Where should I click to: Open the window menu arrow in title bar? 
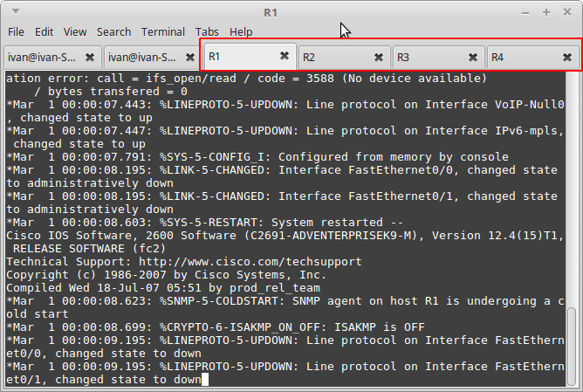(x=15, y=13)
